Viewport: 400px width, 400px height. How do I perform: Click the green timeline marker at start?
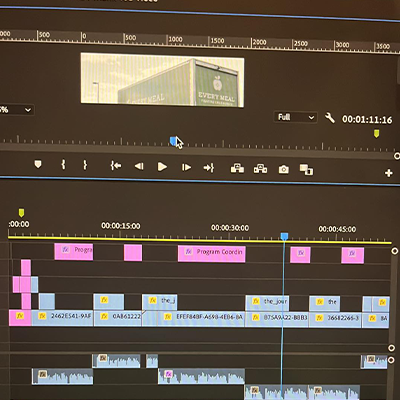[21, 213]
